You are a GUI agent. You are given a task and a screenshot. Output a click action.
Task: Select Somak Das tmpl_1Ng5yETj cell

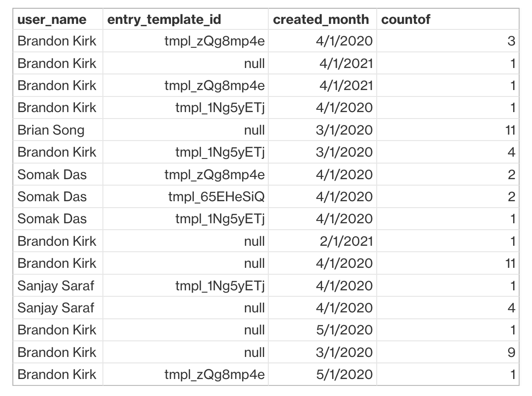point(186,219)
